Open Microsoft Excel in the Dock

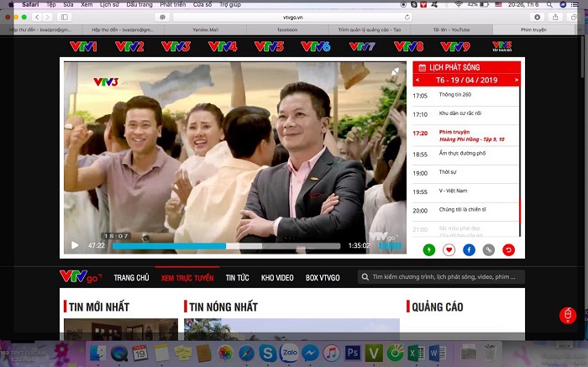(416, 353)
